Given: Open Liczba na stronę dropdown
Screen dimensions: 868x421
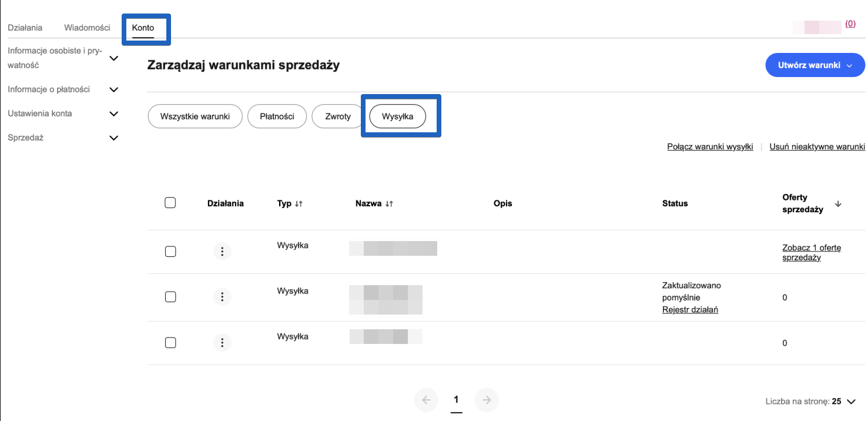Looking at the screenshot, I should (851, 402).
